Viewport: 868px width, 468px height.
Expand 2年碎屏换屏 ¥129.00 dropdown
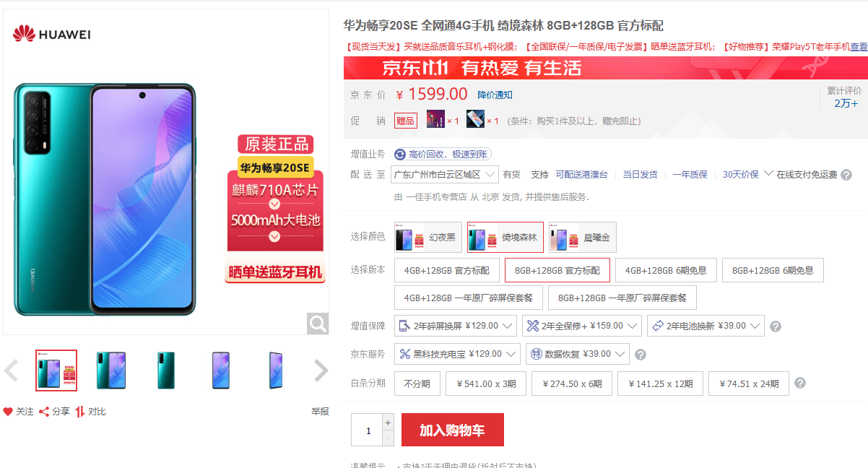[456, 326]
